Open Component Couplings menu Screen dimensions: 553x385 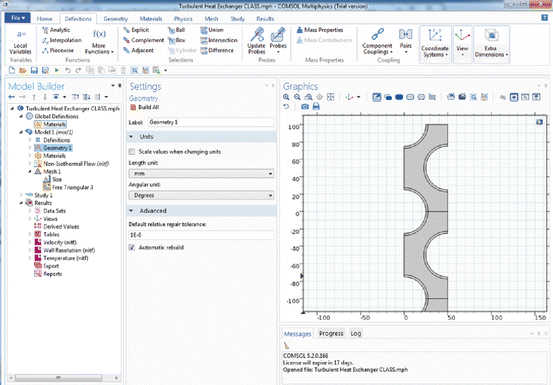click(377, 42)
